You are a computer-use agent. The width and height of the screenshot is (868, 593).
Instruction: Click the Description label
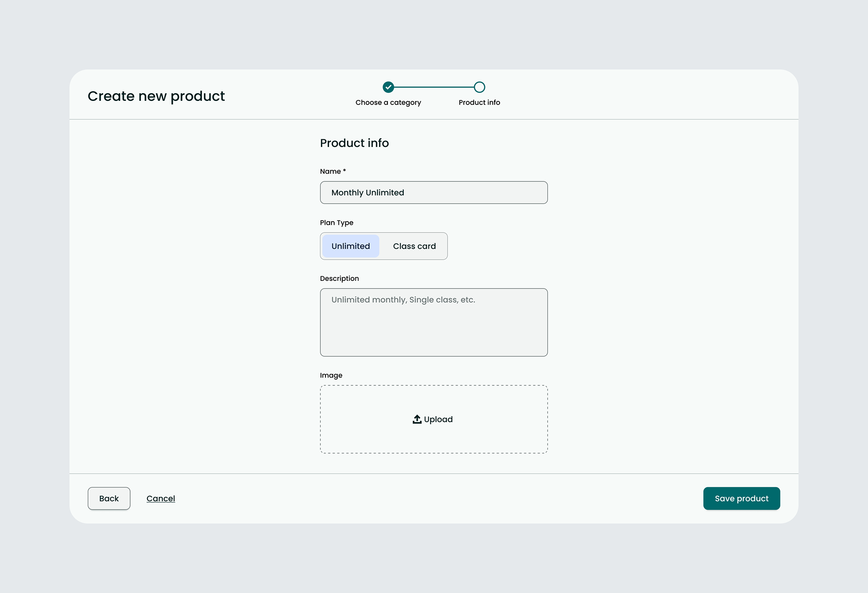pyautogui.click(x=339, y=279)
